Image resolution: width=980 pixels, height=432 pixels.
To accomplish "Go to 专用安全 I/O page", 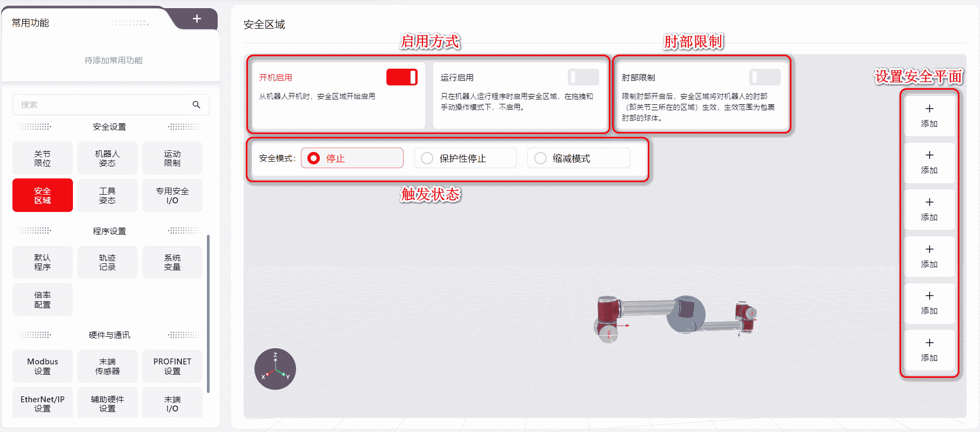I will 172,195.
